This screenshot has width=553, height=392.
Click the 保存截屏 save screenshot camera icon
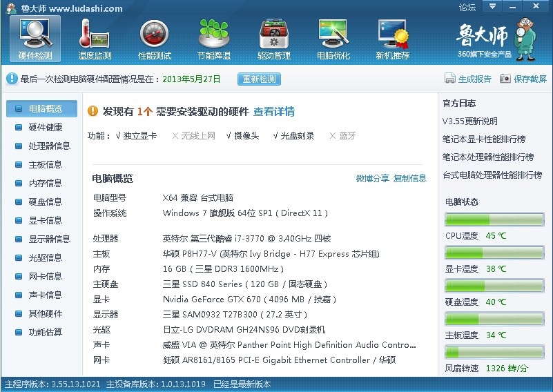pos(505,79)
